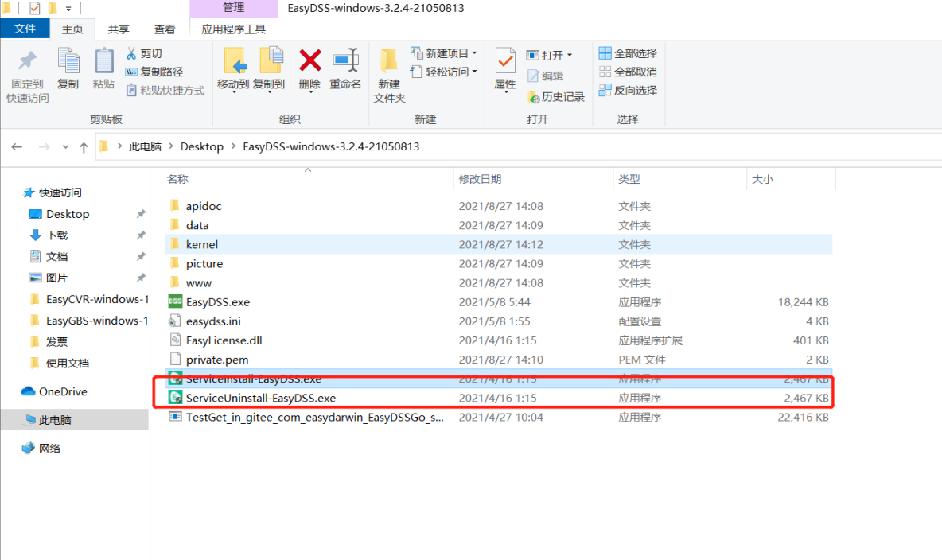Viewport: 942px width, 560px height.
Task: Click Desktop in the address breadcrumb
Action: click(x=202, y=146)
